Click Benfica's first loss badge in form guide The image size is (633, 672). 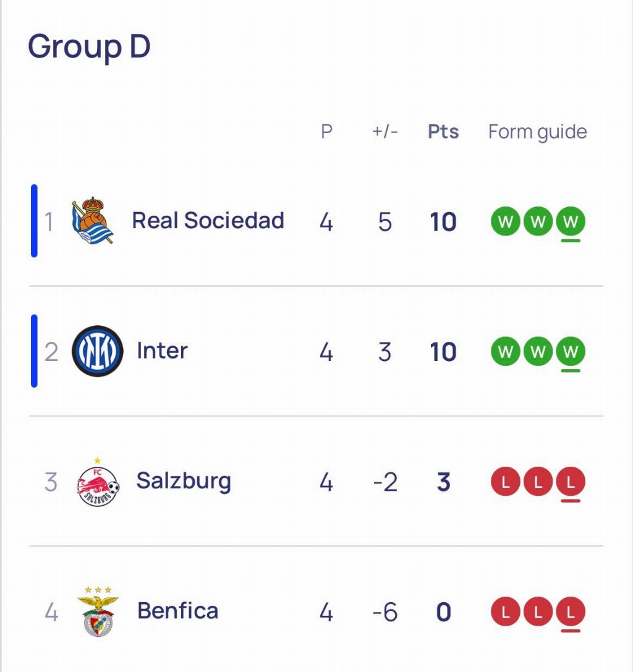tap(506, 613)
